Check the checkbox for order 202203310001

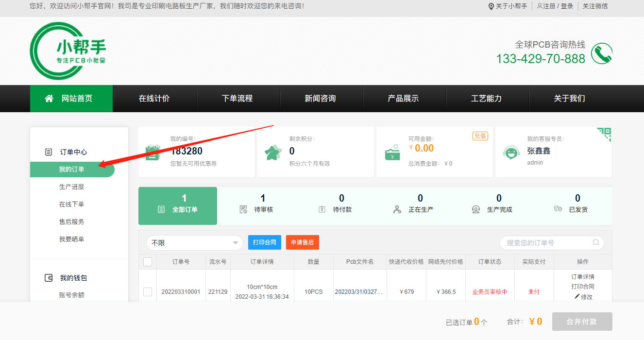coord(148,292)
